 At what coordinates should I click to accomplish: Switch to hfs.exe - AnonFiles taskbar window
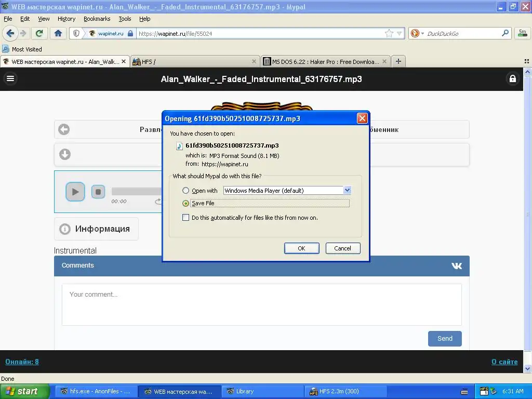point(96,391)
